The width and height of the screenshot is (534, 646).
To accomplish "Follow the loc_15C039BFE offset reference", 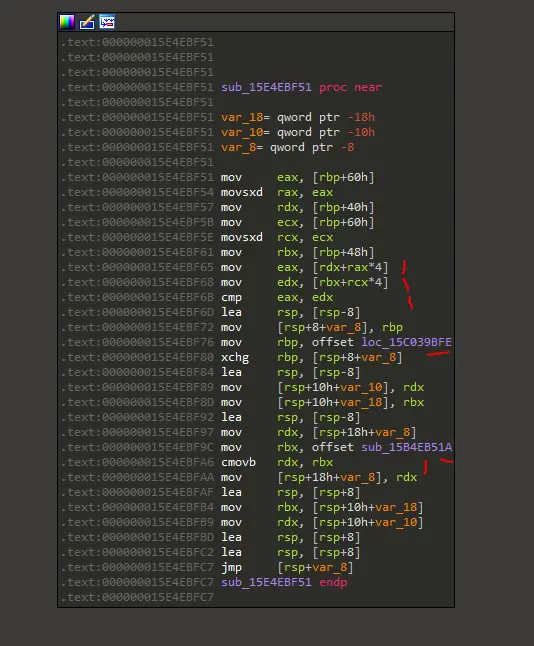I will [406, 342].
